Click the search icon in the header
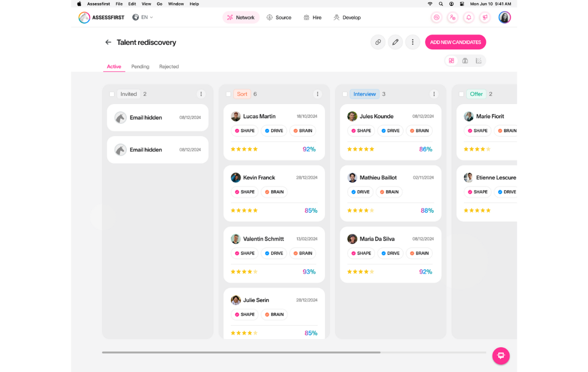The image size is (588, 372). [x=436, y=18]
